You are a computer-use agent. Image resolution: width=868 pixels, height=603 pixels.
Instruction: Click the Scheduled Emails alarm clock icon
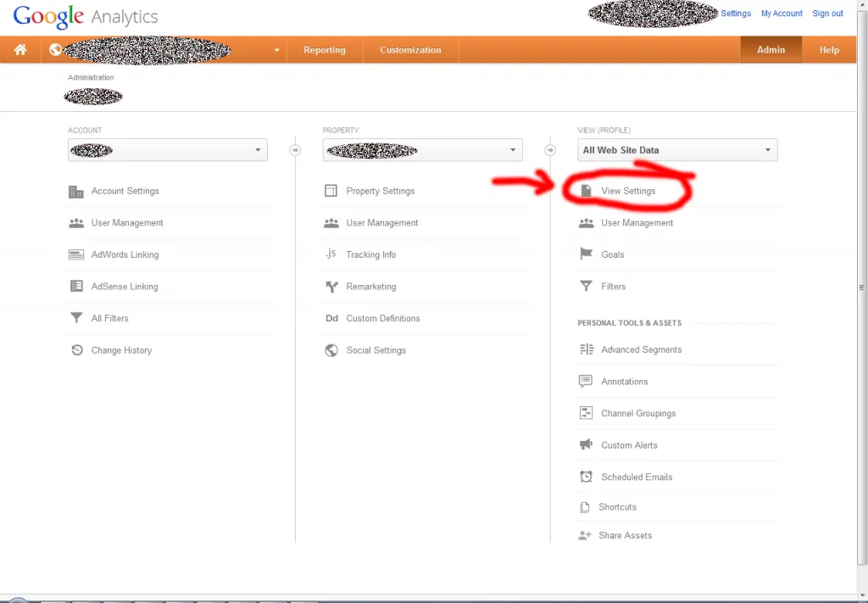pos(586,477)
